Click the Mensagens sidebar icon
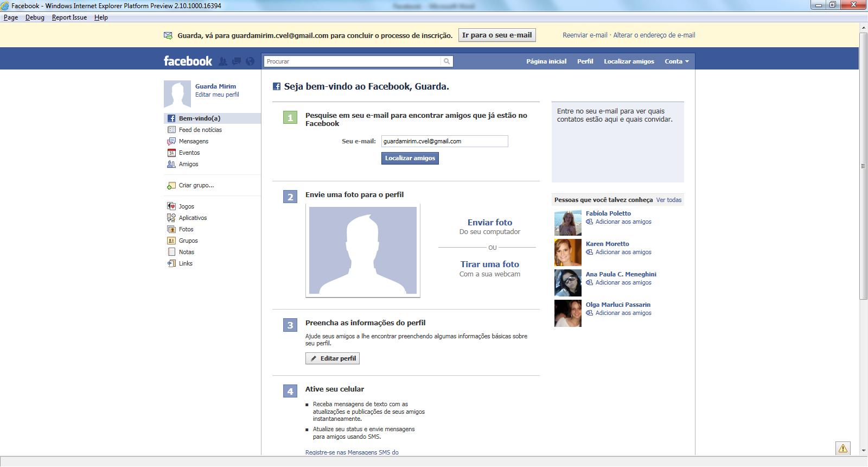 tap(171, 141)
